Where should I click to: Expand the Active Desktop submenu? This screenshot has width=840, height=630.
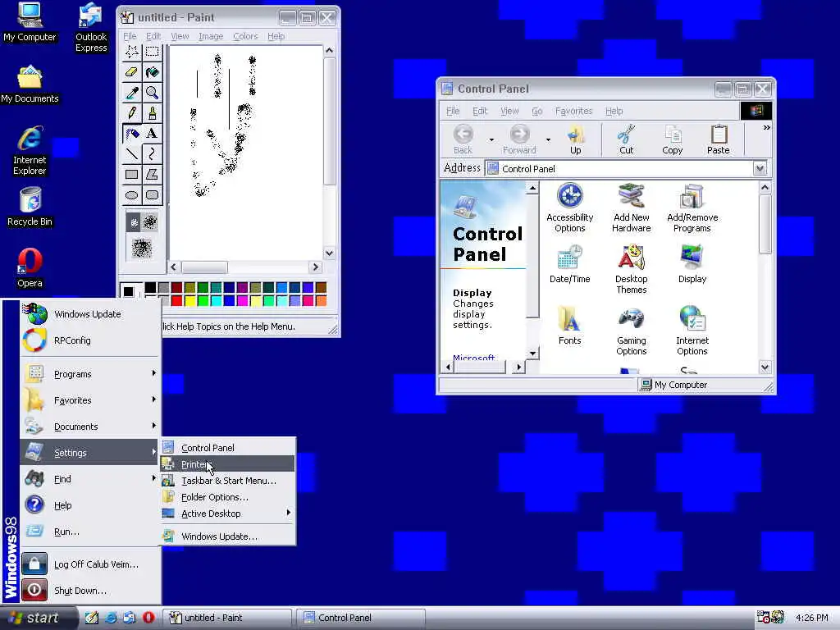click(x=228, y=514)
